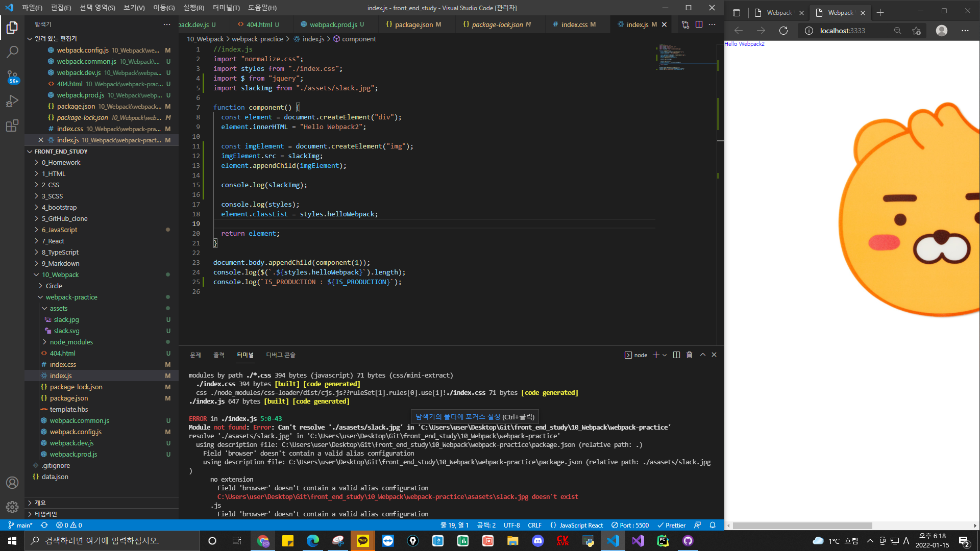Open notifications bell in status bar
980x551 pixels.
(x=713, y=525)
